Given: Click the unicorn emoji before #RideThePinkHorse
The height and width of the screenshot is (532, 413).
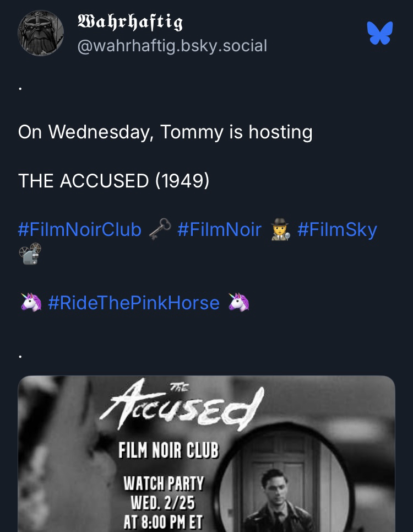Looking at the screenshot, I should (x=31, y=302).
